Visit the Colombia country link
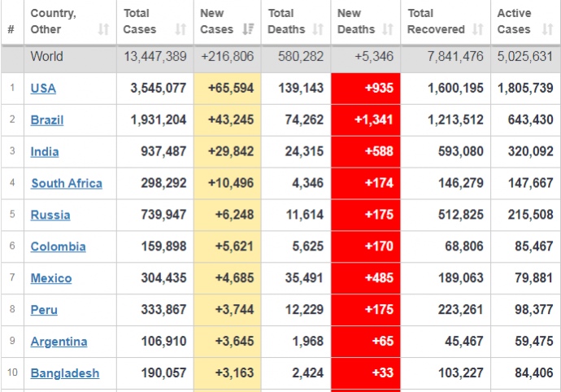This screenshot has width=561, height=392. click(x=58, y=247)
